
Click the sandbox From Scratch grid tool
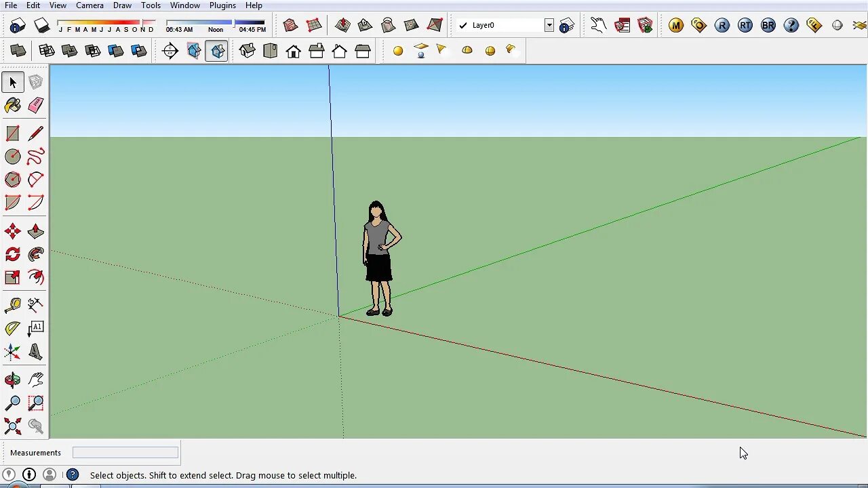point(314,26)
